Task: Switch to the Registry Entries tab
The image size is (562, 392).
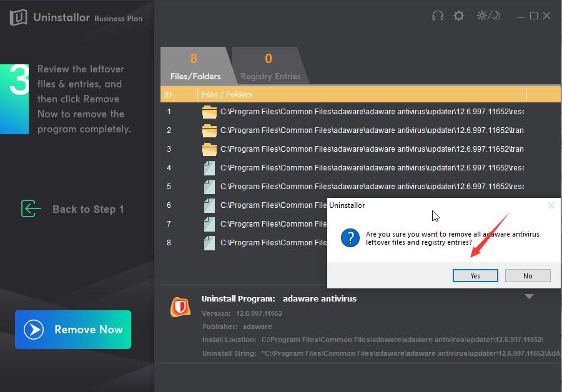Action: point(270,66)
